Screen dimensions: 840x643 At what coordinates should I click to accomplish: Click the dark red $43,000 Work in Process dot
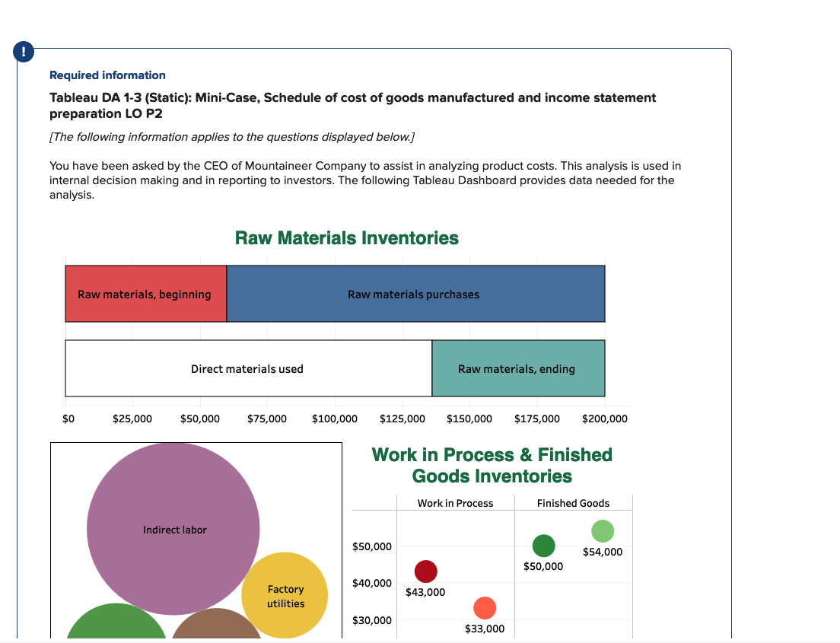pos(427,571)
